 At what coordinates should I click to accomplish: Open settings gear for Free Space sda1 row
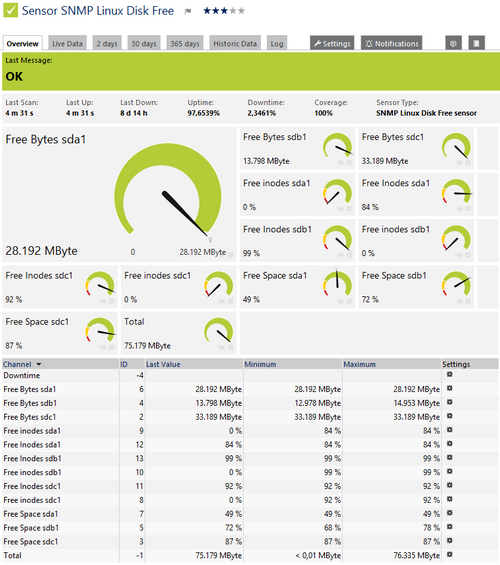point(450,513)
